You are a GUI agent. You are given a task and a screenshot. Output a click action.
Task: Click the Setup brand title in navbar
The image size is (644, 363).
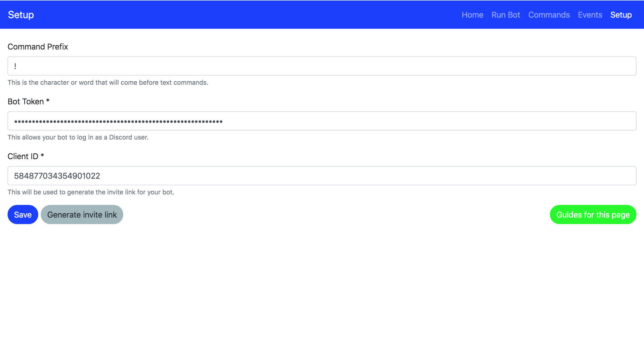pyautogui.click(x=21, y=15)
